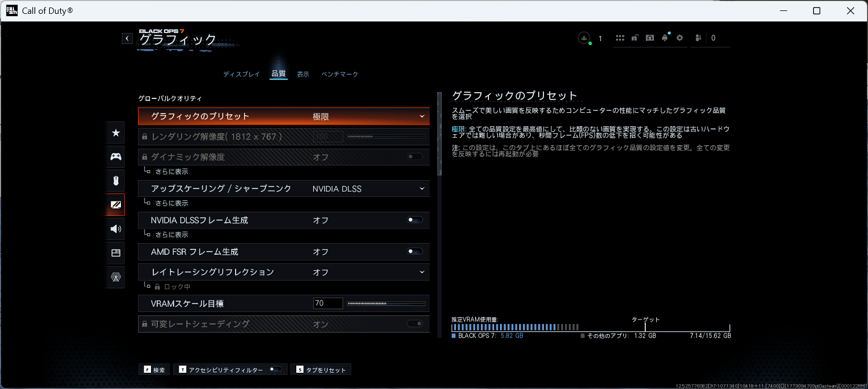
Task: Open the controller settings category
Action: click(x=116, y=156)
